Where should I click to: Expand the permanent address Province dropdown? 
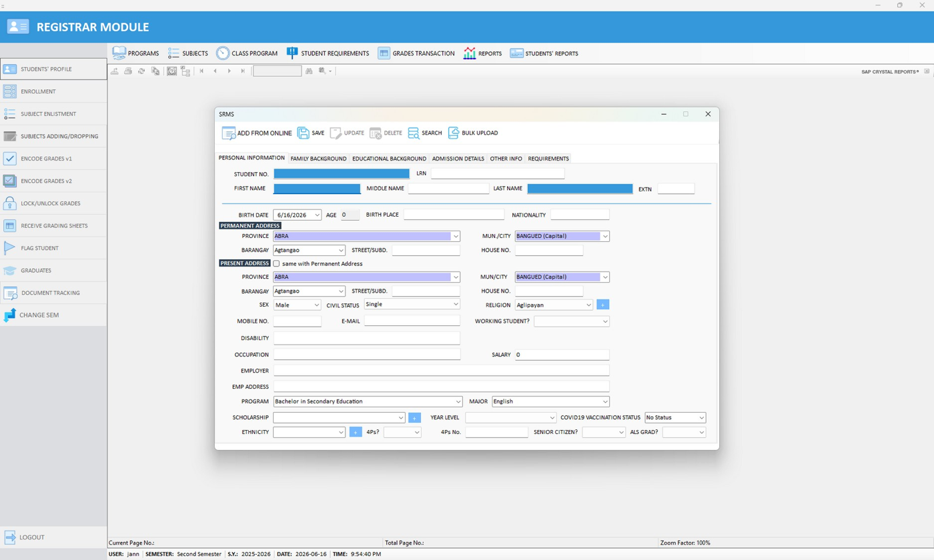pos(456,236)
